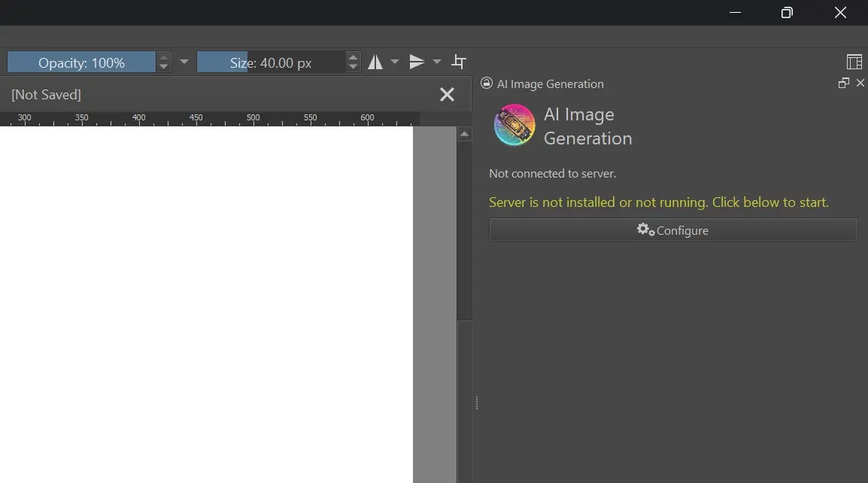Toggle the wrap-around mode icon

coord(459,62)
